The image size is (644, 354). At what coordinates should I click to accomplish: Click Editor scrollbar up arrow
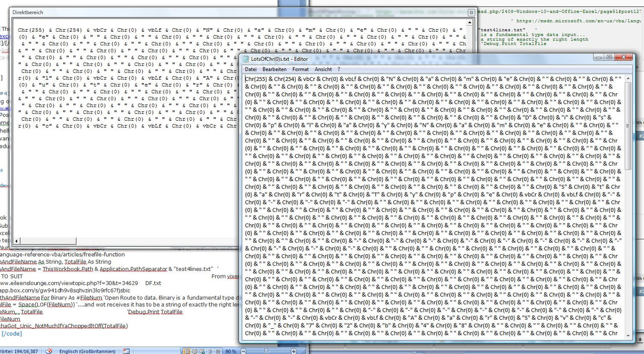tap(628, 78)
